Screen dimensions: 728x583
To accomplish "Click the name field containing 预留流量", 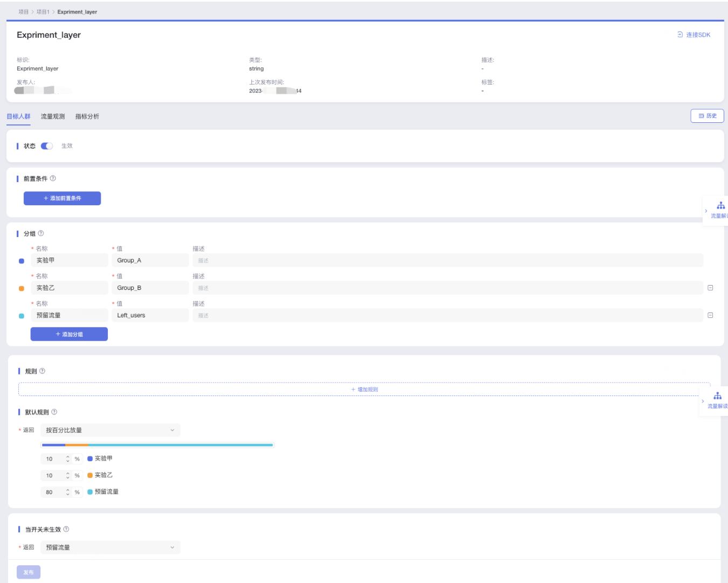I will coord(69,315).
